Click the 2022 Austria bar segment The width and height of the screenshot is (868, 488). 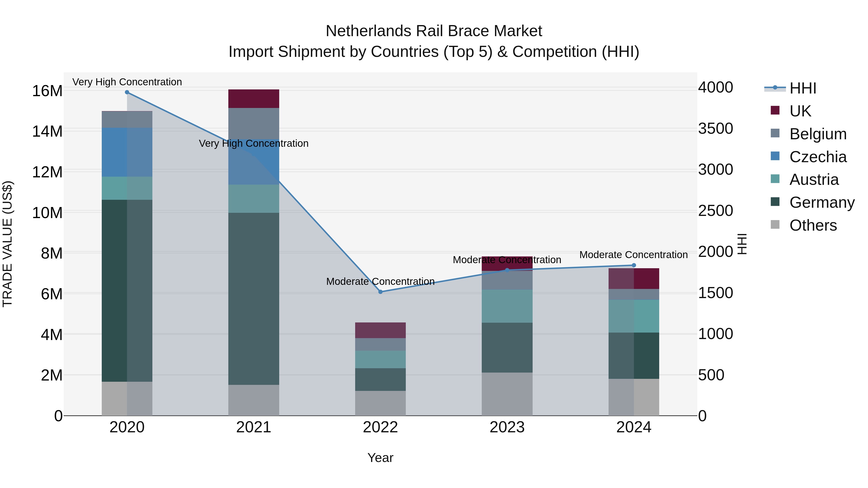[380, 360]
